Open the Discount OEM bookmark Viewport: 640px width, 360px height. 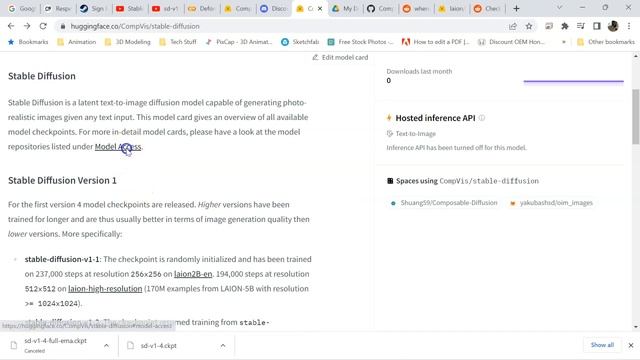511,42
